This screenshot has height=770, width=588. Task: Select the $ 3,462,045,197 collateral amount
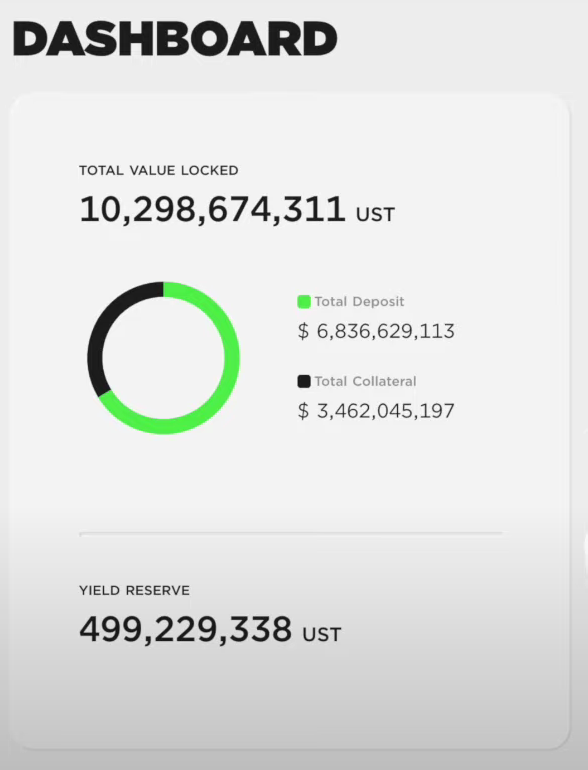coord(376,411)
